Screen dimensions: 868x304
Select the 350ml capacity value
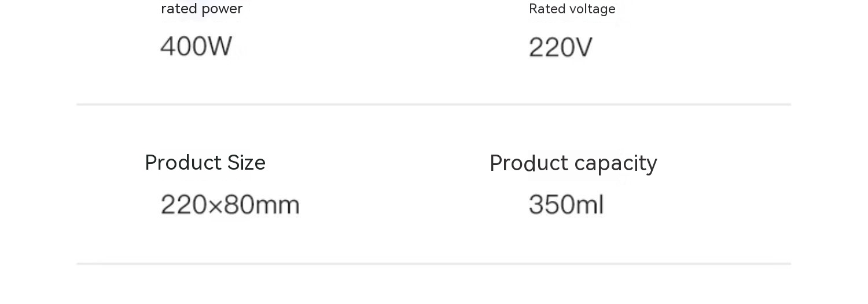pyautogui.click(x=566, y=205)
